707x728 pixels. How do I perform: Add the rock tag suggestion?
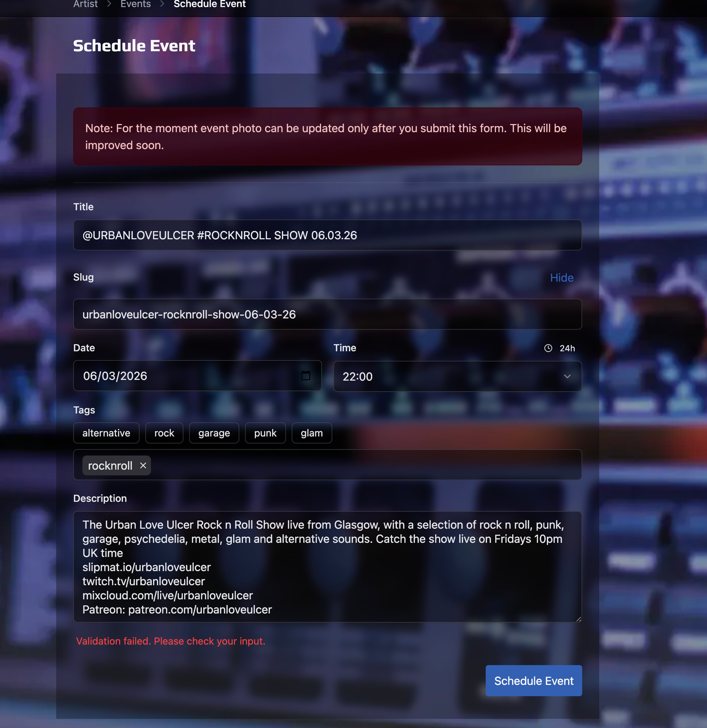[164, 433]
